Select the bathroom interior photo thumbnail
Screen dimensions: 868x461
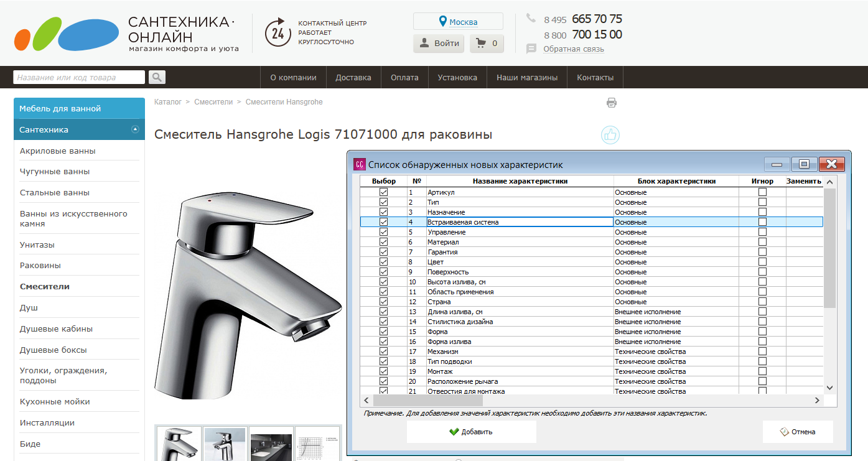point(271,444)
